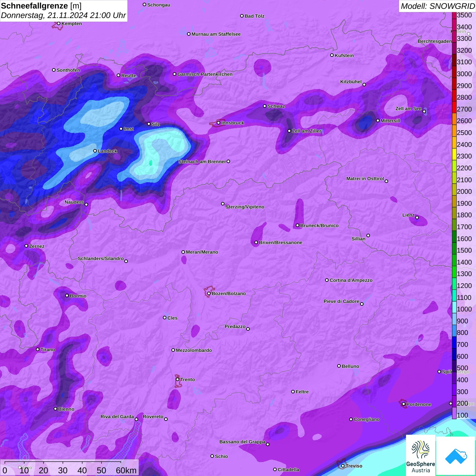Click the 'Berchtesgaden' label
This screenshot has width=476, height=476.
[x=435, y=41]
